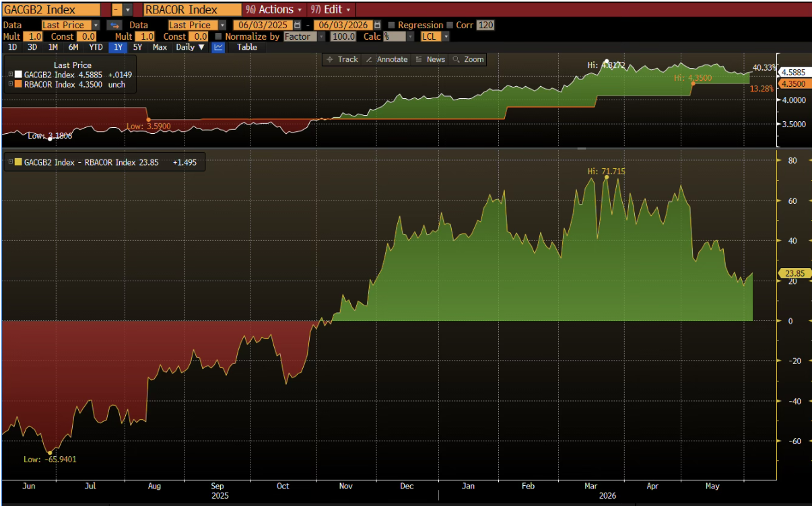The image size is (812, 506).
Task: Click the RBACOR Index security field
Action: pyautogui.click(x=193, y=9)
